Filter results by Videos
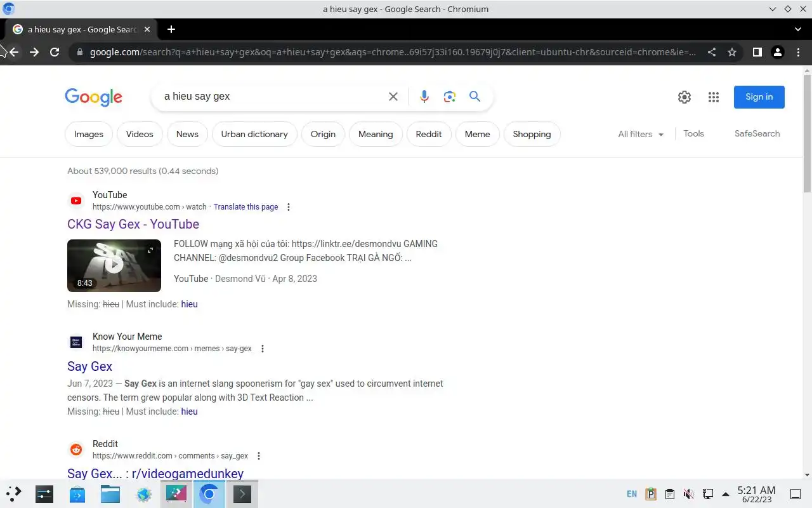Image resolution: width=812 pixels, height=508 pixels. pyautogui.click(x=140, y=134)
